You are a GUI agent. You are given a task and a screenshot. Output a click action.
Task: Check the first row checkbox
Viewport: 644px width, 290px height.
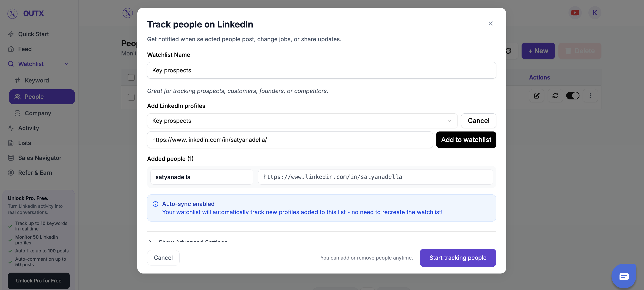pyautogui.click(x=131, y=97)
